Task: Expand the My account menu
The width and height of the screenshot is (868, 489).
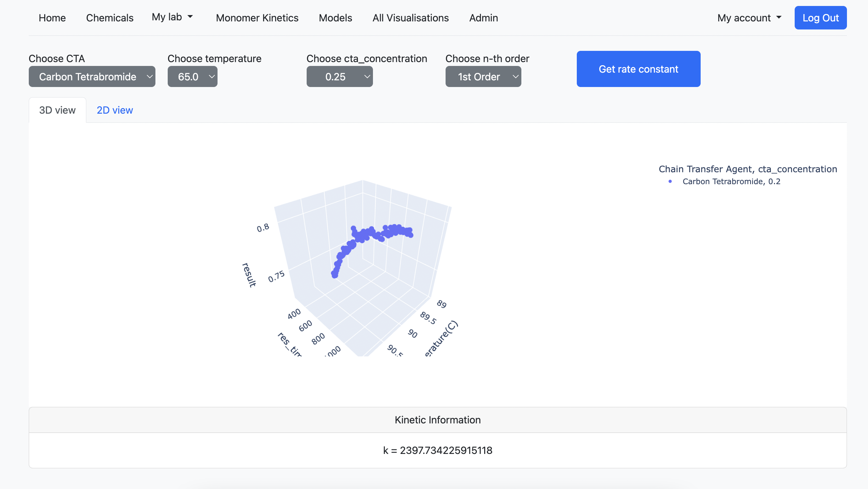Action: [x=749, y=18]
